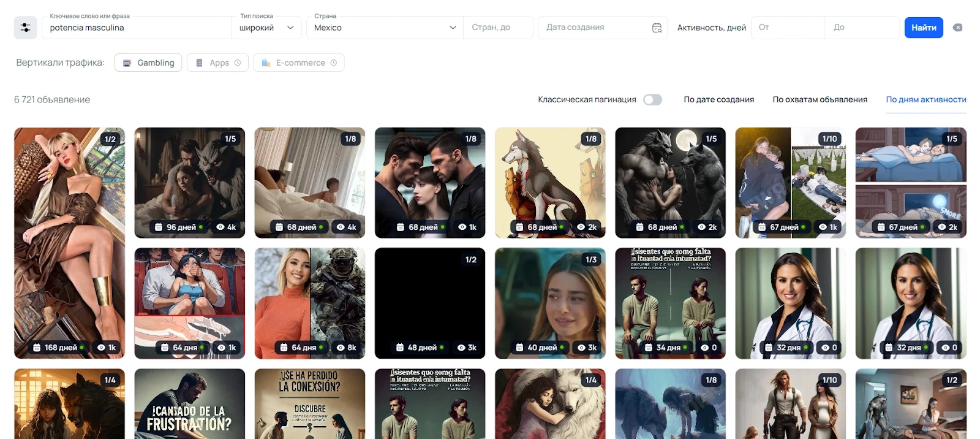Open the filter settings sliders icon
The height and width of the screenshot is (439, 980).
coord(25,28)
